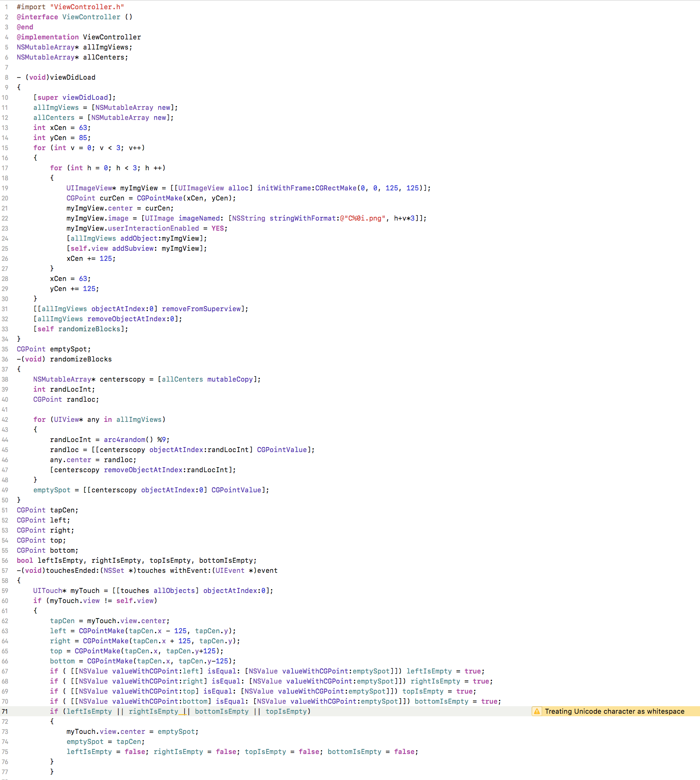Screen dimensions: 700x780
Task: Click 'myTouch.view.center = emptySpot;' line
Action: pos(132,731)
